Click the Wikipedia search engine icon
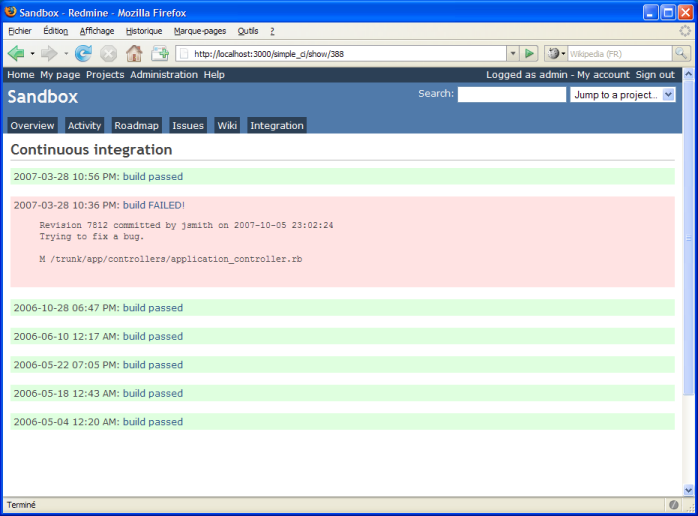Screen dimensions: 698x516 point(552,54)
